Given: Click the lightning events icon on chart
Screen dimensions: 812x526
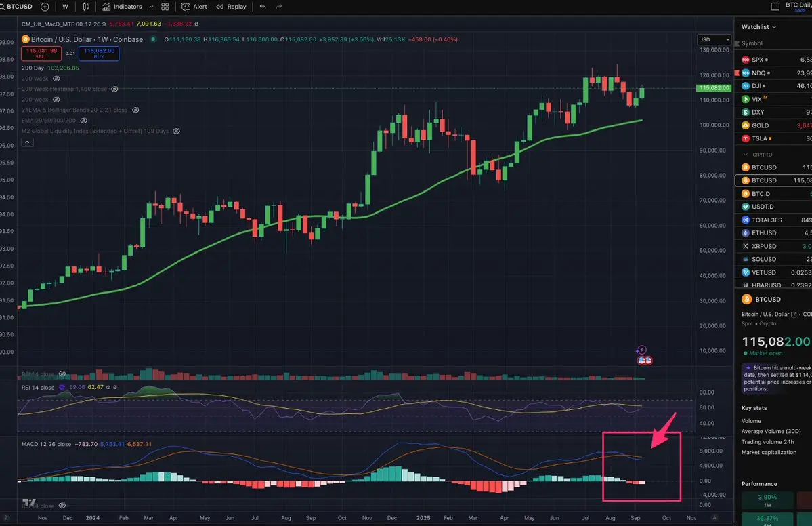Looking at the screenshot, I should click(x=641, y=350).
